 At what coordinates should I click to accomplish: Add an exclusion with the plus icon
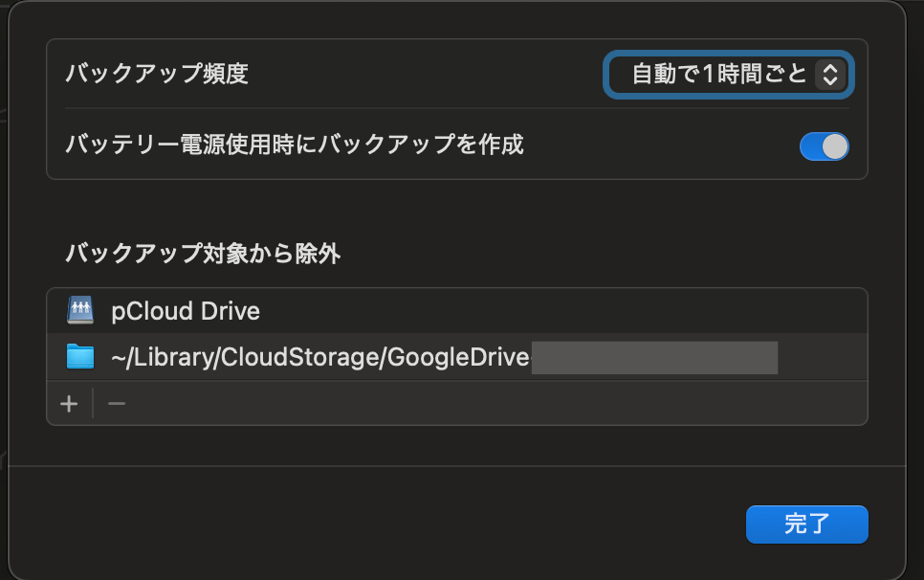69,404
